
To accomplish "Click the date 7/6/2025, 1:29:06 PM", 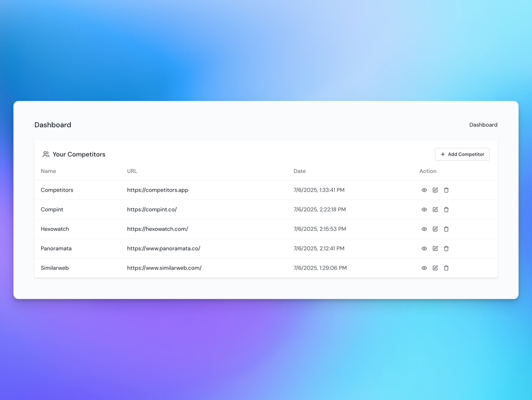I will coord(320,268).
